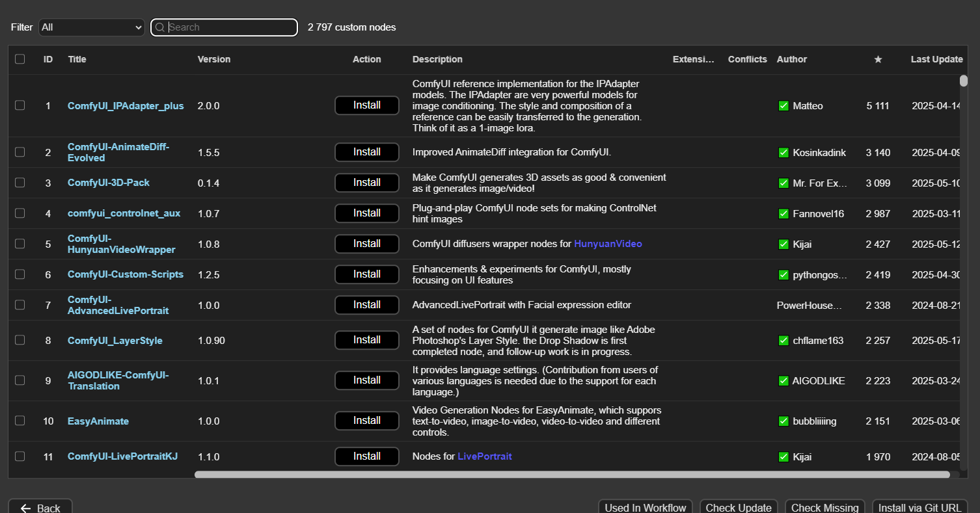
Task: Sort by the Title column header
Action: click(x=77, y=59)
